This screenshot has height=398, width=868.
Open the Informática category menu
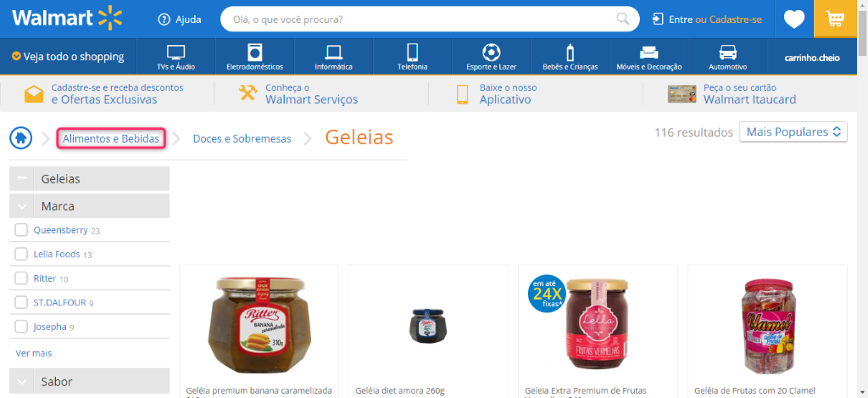(x=333, y=57)
